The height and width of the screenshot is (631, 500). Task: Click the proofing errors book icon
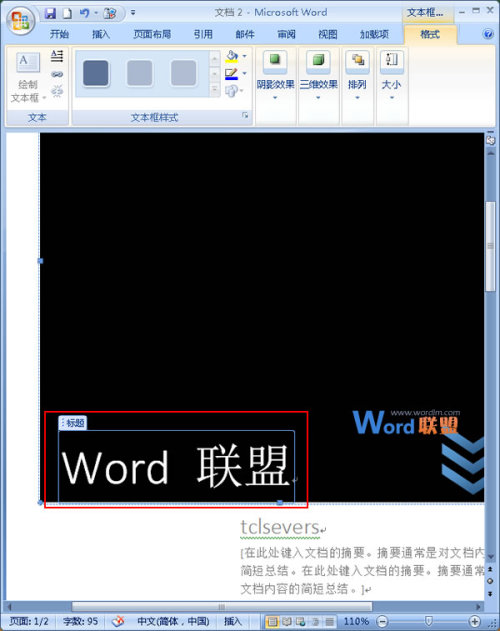[118, 621]
